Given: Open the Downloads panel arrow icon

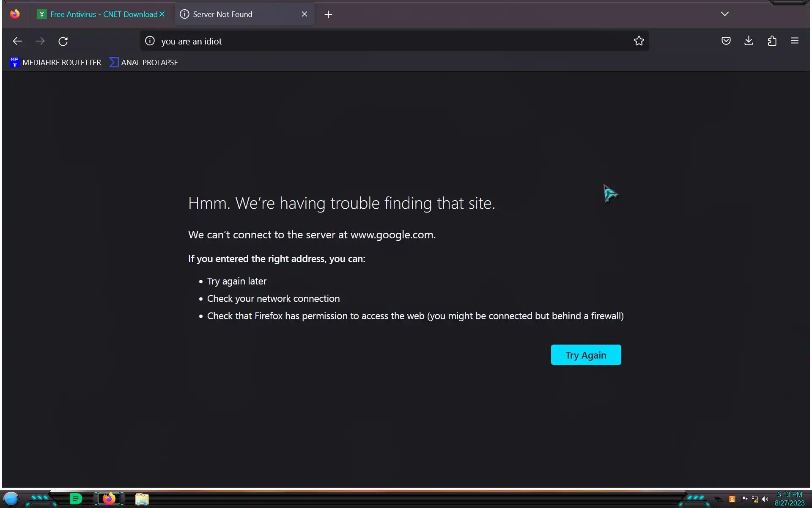Looking at the screenshot, I should pyautogui.click(x=749, y=41).
